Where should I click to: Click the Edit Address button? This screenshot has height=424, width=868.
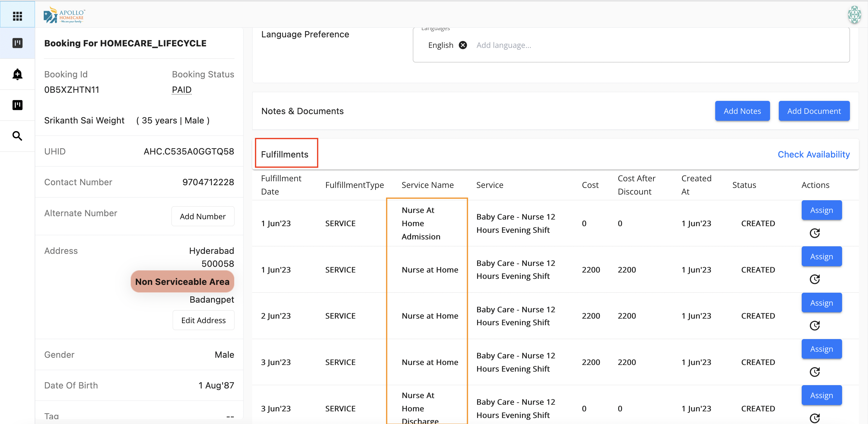click(203, 320)
